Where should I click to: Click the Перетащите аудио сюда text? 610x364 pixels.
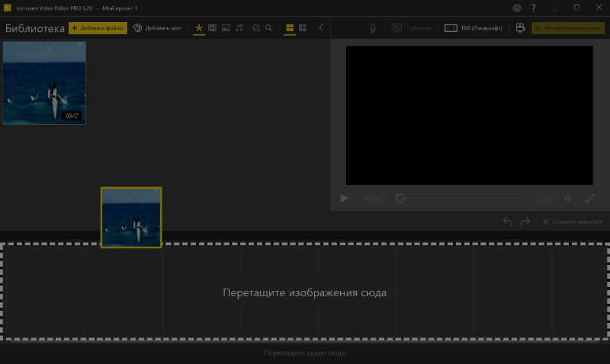tap(304, 353)
